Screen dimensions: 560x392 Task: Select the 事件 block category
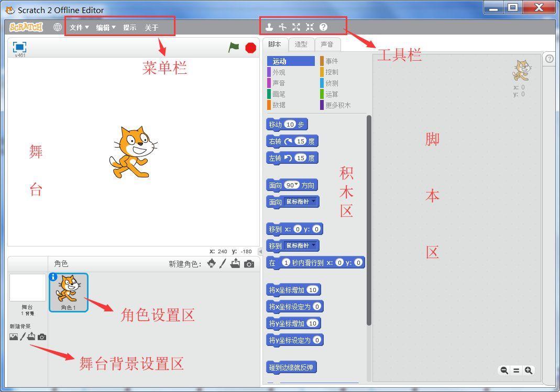point(331,61)
